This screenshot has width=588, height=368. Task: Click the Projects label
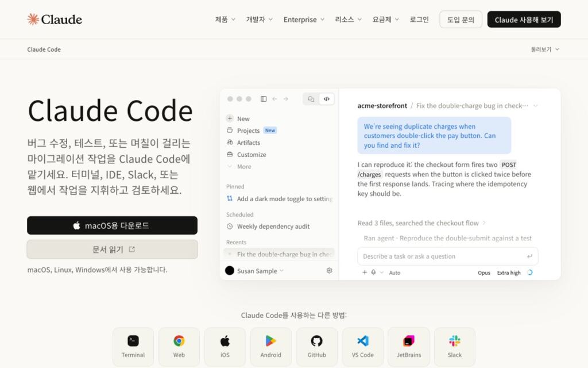coord(248,131)
